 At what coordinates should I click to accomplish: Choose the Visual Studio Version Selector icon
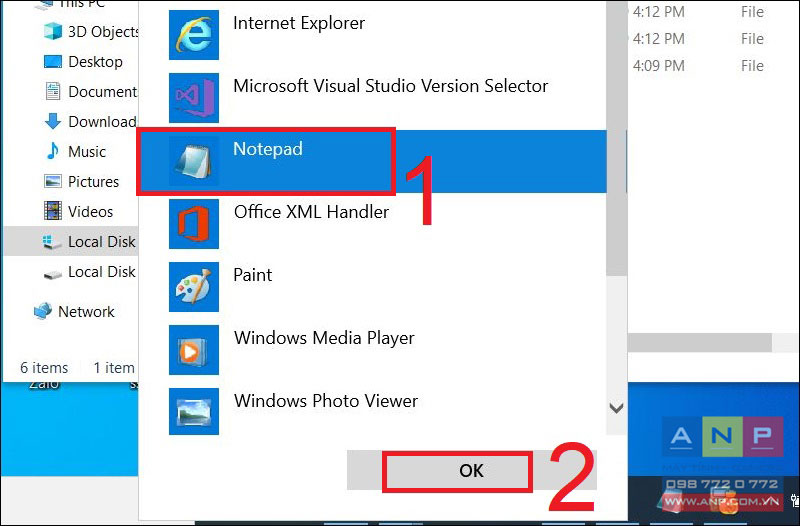[194, 97]
